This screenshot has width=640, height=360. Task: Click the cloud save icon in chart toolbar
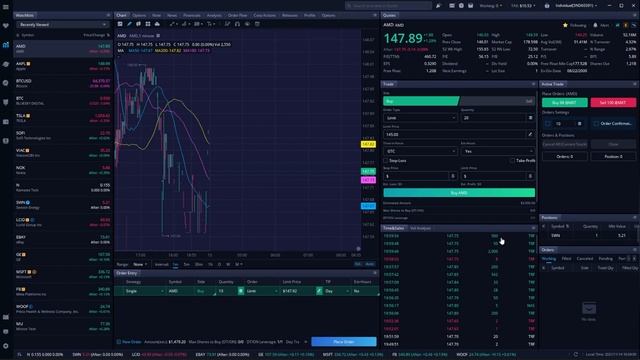point(157,24)
